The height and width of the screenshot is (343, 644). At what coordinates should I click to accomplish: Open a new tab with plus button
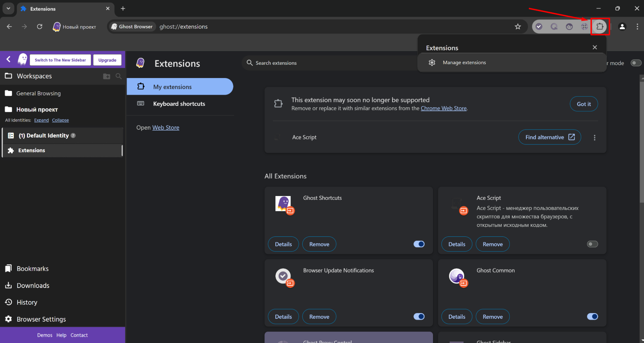click(x=123, y=9)
